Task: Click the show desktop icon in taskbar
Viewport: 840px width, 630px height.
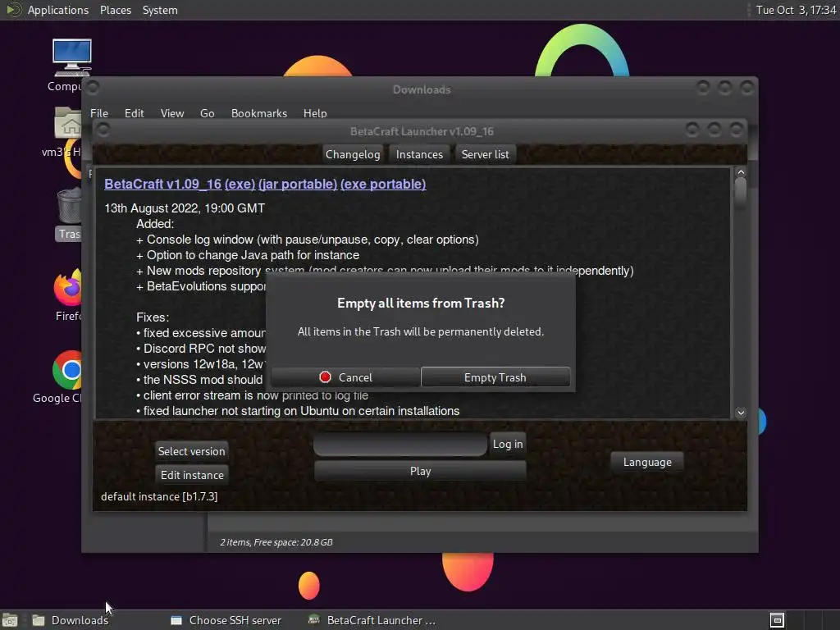Action: point(10,620)
